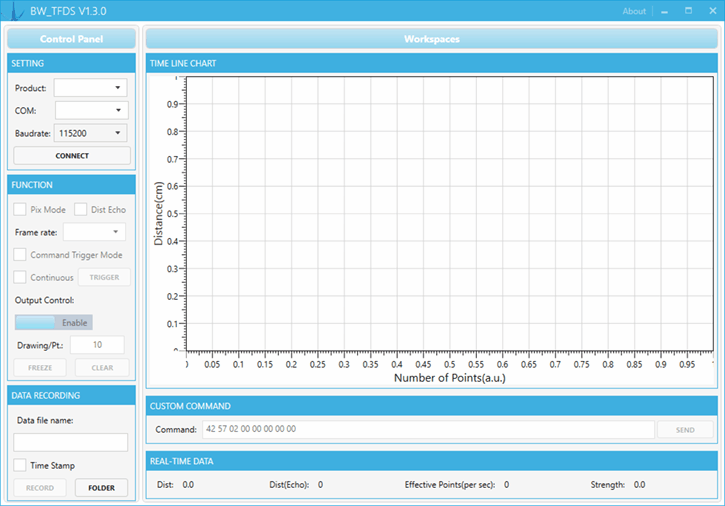Tick the Dist Echo checkbox
This screenshot has width=725, height=506.
coord(81,210)
